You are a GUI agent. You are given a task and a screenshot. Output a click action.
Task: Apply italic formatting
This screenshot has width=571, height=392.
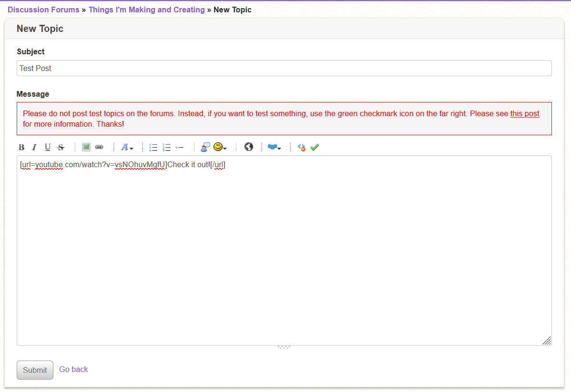[x=34, y=147]
